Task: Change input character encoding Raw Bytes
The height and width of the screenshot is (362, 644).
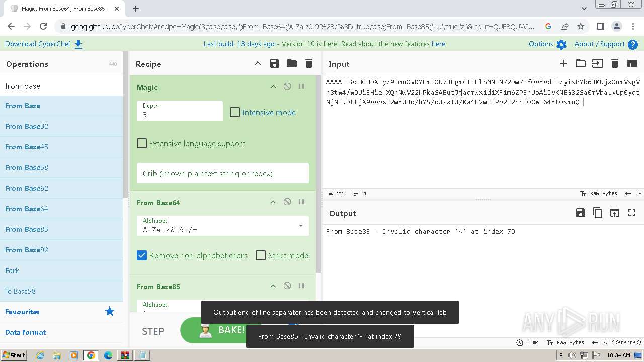Action: (x=598, y=193)
